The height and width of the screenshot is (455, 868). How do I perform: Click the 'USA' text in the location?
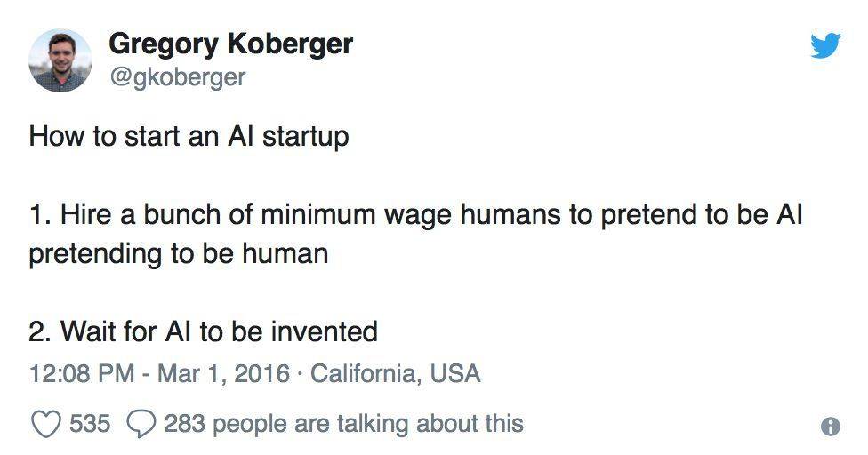455,373
